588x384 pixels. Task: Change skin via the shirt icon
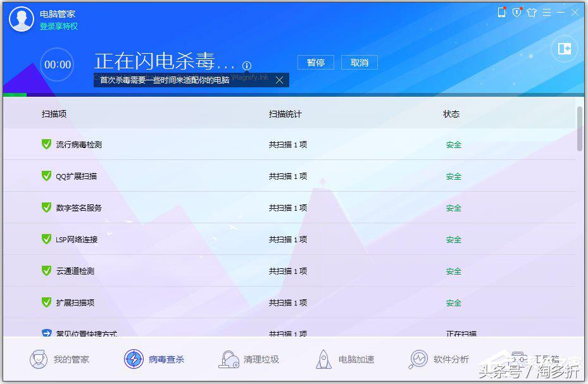[x=532, y=12]
